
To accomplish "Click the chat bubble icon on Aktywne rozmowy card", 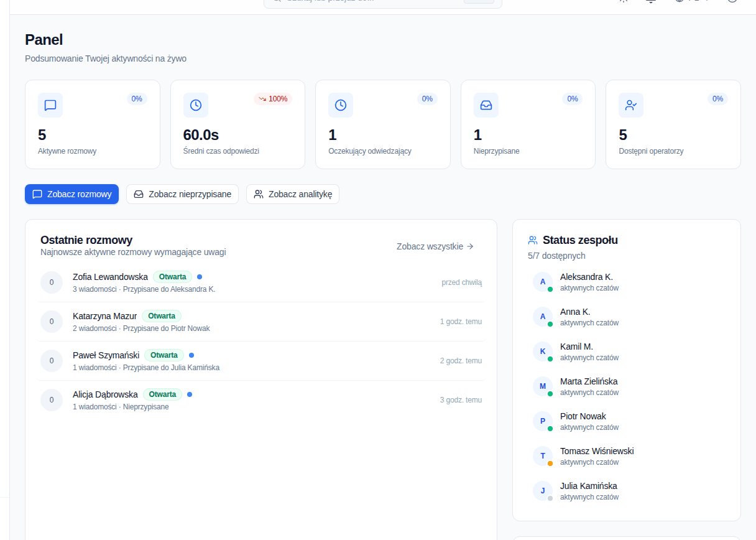I will (50, 105).
